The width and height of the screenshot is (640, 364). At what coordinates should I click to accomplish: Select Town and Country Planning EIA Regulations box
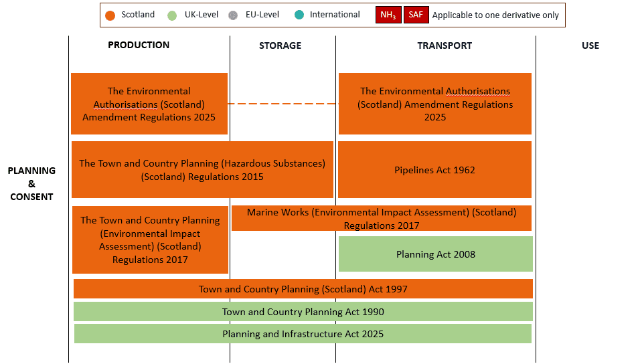(150, 240)
